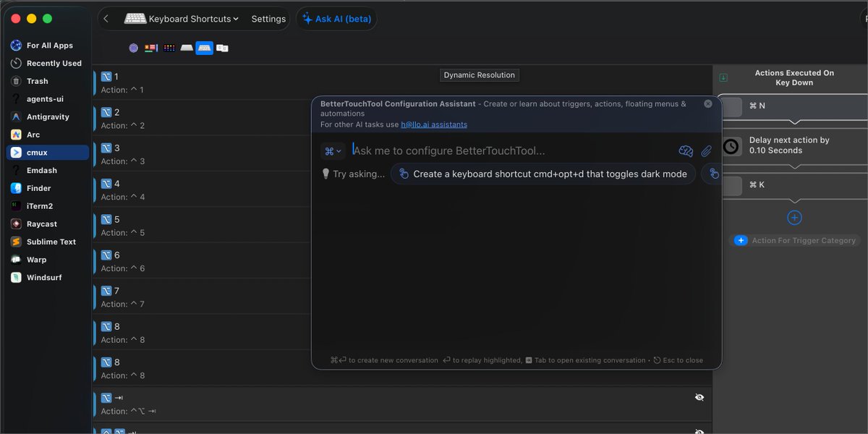Select the colorful dotted grid trigger icon

point(169,48)
